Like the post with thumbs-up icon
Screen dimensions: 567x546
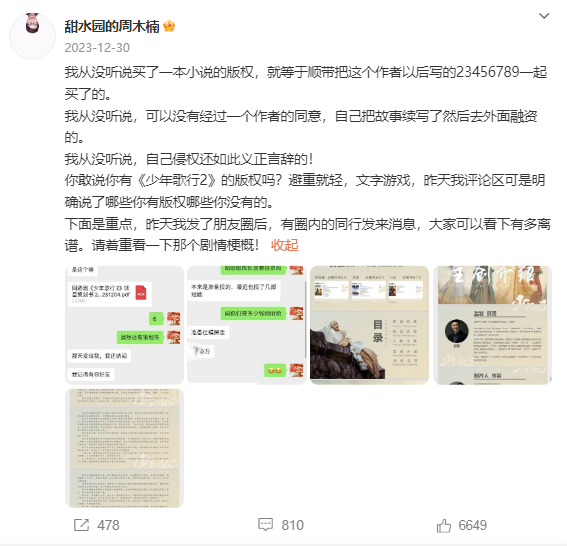(444, 525)
